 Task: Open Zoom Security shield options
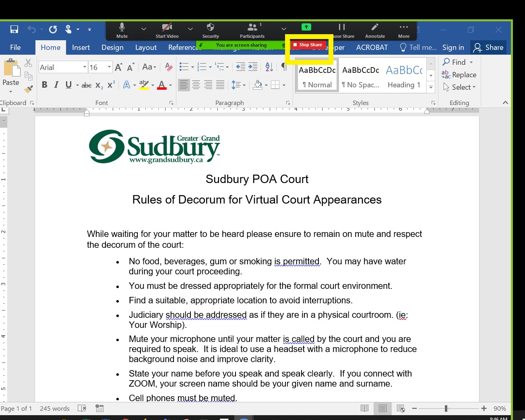click(210, 31)
